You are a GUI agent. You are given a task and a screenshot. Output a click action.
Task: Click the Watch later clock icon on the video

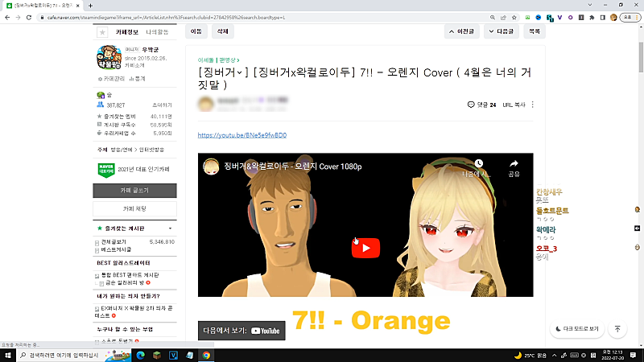tap(478, 164)
